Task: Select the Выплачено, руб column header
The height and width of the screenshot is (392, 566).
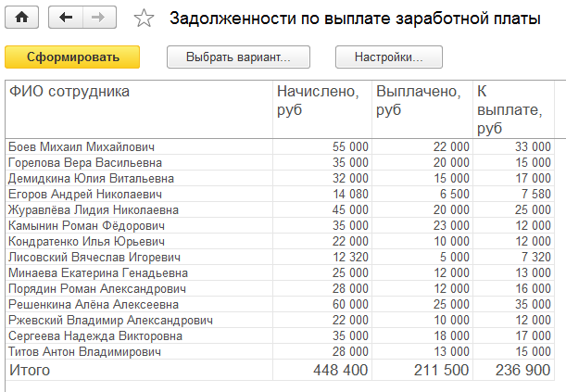Action: 422,109
